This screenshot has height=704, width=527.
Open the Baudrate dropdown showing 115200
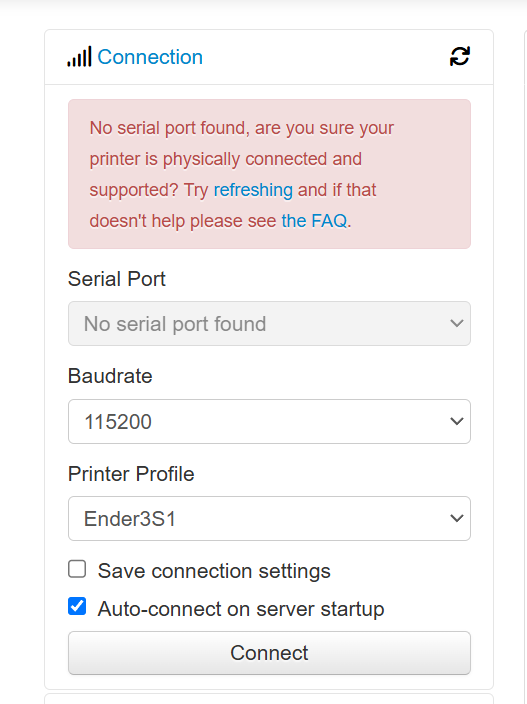pos(269,422)
